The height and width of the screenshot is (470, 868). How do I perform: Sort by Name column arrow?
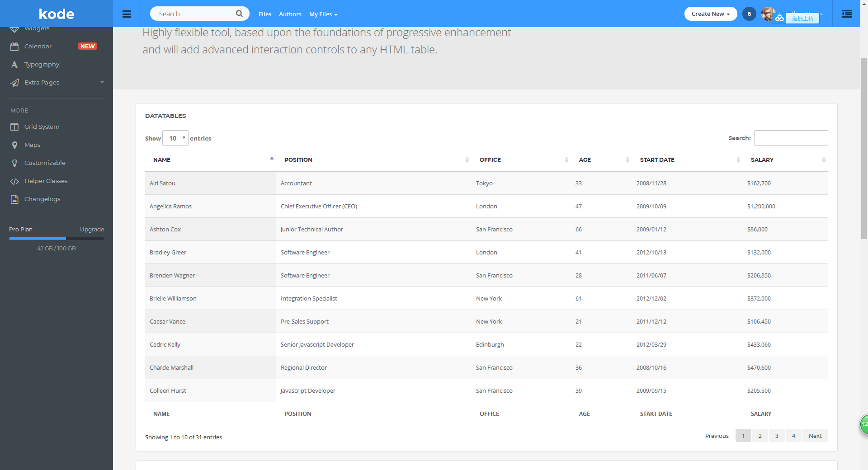click(x=272, y=158)
